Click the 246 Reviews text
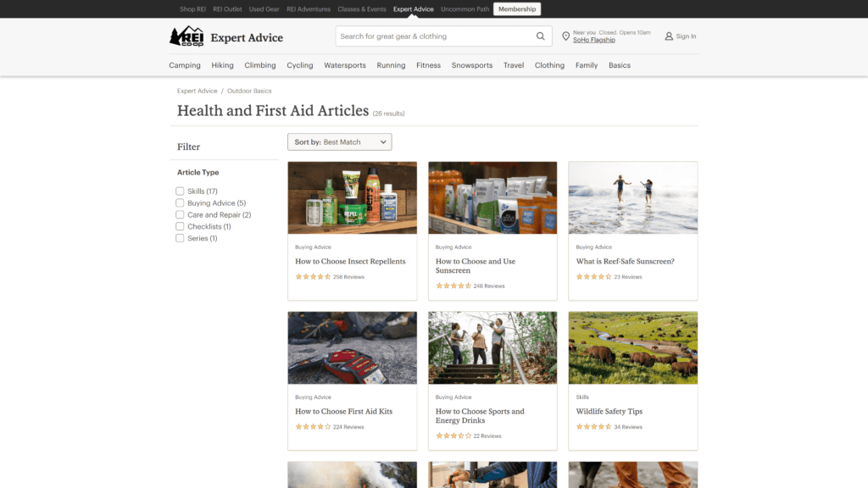The image size is (868, 488). coord(489,286)
